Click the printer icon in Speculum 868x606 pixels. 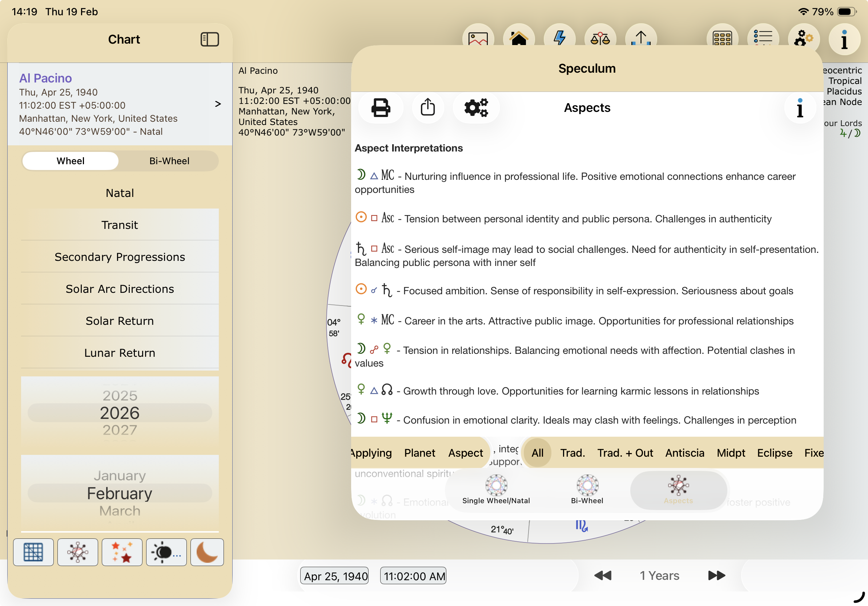(x=380, y=108)
